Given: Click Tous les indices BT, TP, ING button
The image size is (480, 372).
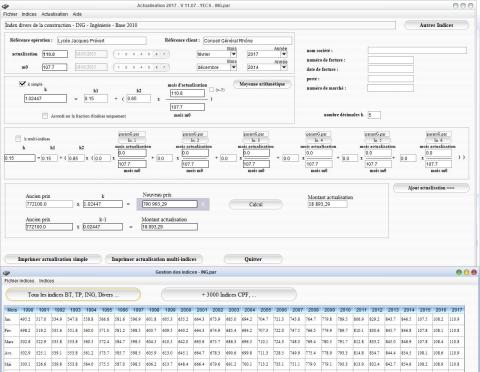Looking at the screenshot, I should (73, 295).
